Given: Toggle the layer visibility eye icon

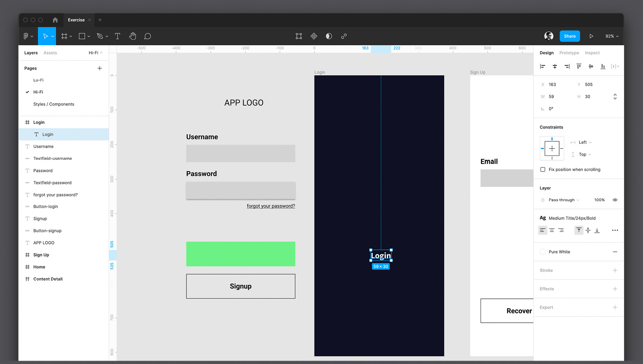Looking at the screenshot, I should (x=615, y=200).
